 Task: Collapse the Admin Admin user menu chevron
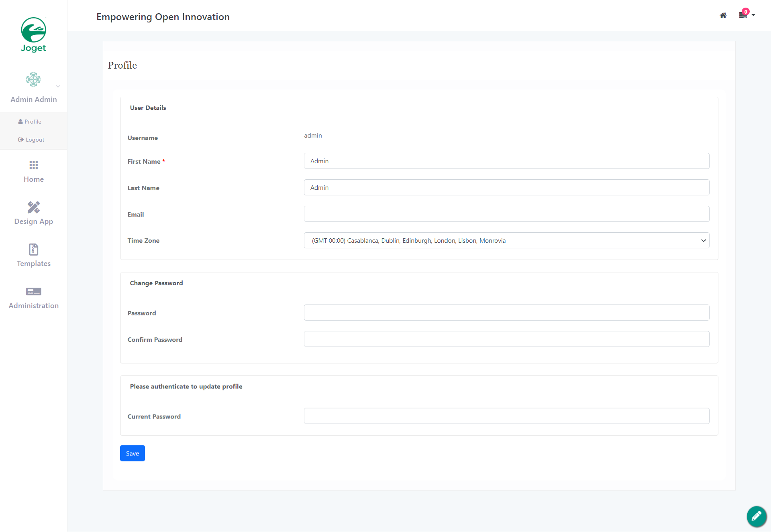coord(58,86)
